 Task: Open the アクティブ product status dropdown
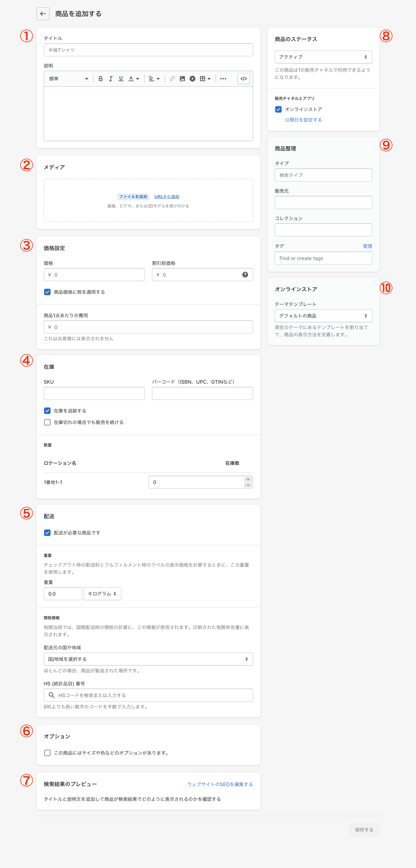[323, 57]
